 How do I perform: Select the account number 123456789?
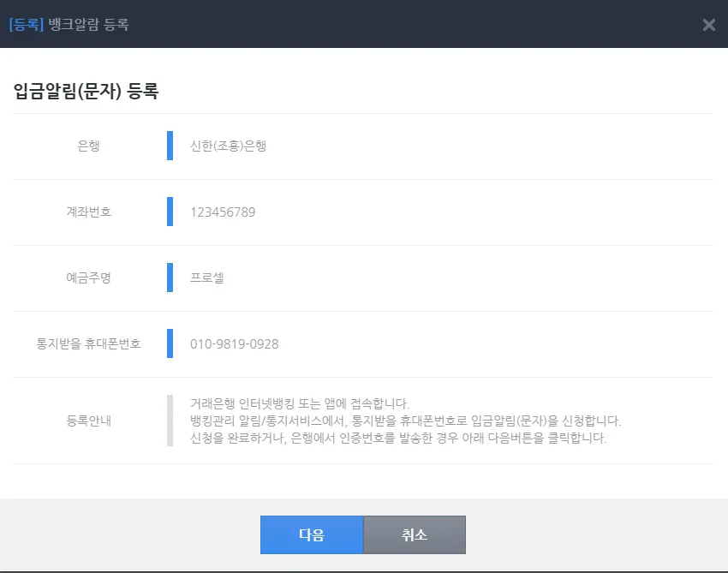(x=223, y=212)
